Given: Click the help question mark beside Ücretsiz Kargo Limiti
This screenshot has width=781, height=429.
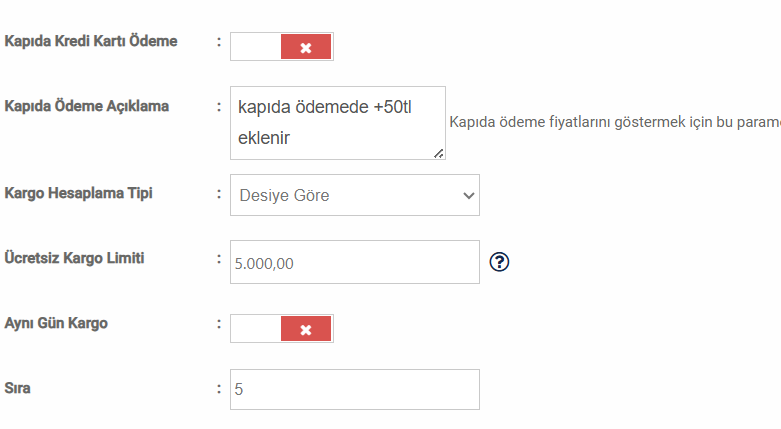Looking at the screenshot, I should coord(499,262).
